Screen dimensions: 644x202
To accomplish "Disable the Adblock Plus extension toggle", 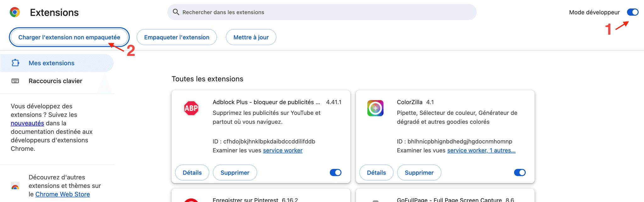I will (x=336, y=172).
